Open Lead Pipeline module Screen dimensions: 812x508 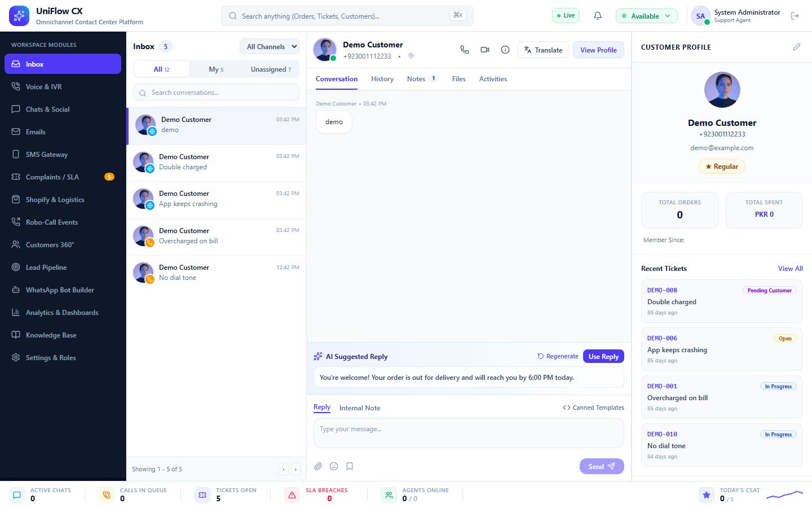(x=63, y=267)
